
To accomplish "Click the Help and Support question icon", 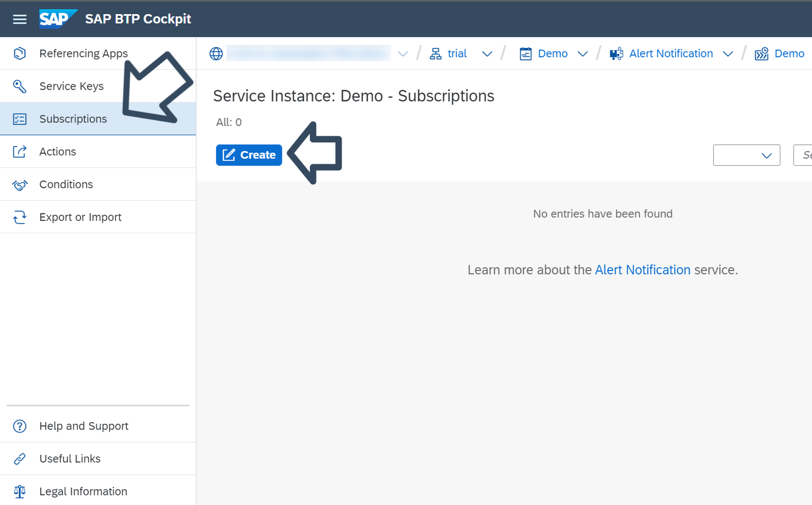I will click(x=20, y=426).
